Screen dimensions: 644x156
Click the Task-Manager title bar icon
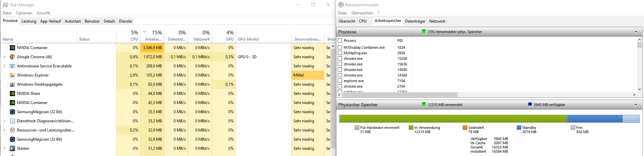[x=5, y=5]
